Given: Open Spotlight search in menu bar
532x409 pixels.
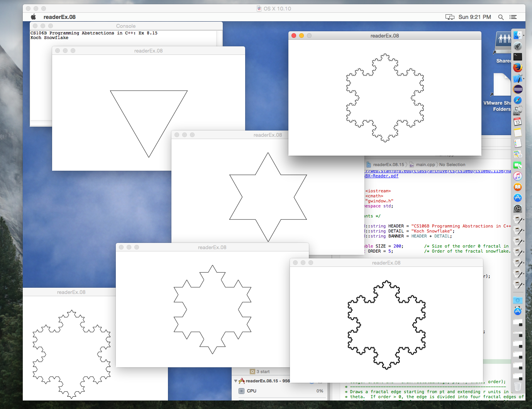Looking at the screenshot, I should click(501, 17).
